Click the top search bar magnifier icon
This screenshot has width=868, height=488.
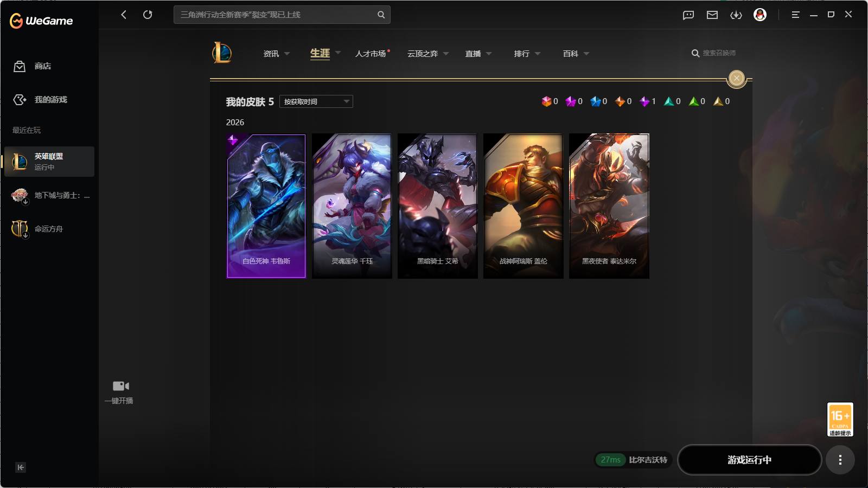pos(381,15)
